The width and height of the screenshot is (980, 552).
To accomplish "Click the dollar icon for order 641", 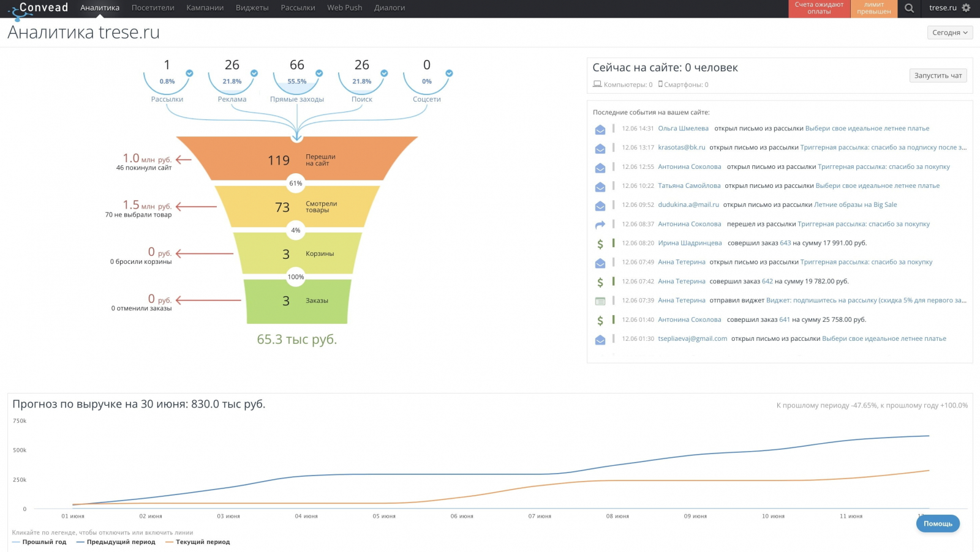I will coord(600,320).
